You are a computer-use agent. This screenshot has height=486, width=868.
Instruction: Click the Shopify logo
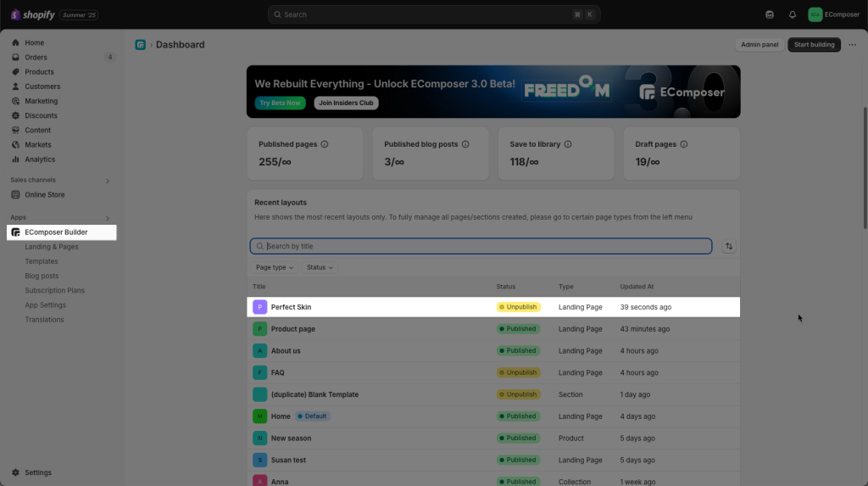coord(33,14)
